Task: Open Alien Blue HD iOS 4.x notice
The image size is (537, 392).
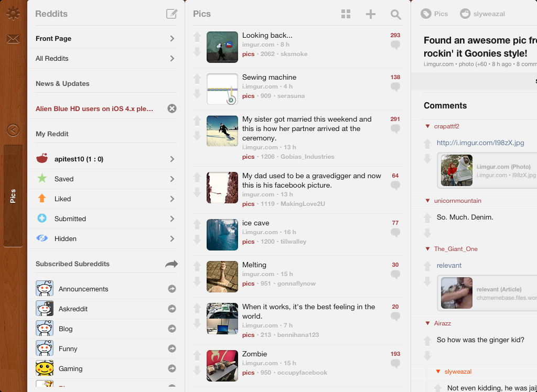Action: click(x=94, y=109)
